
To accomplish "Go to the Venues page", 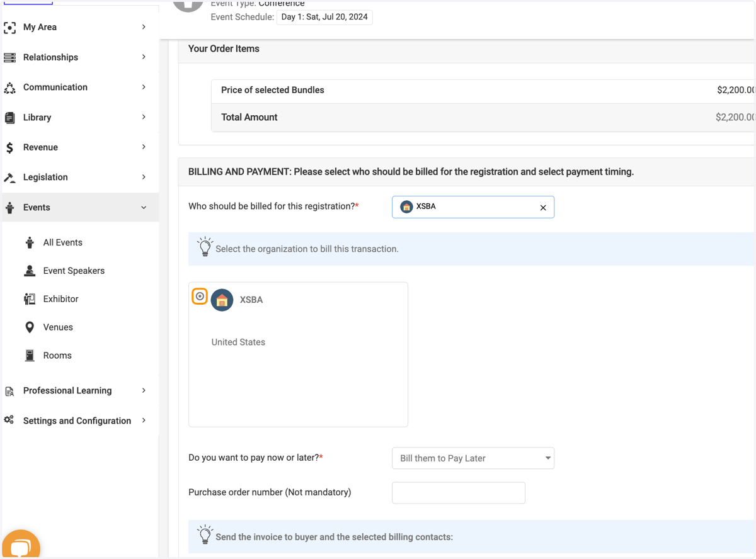I will [x=58, y=327].
